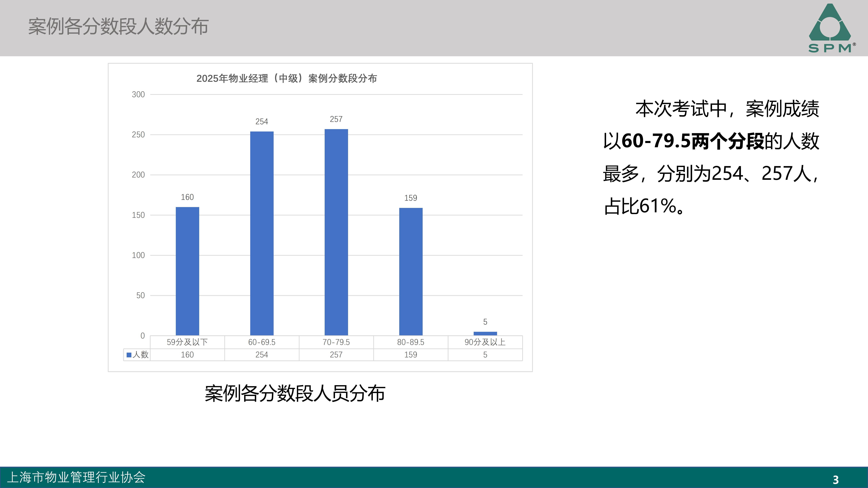
Task: Select the 257 bar for 70-79.5
Action: tap(336, 232)
